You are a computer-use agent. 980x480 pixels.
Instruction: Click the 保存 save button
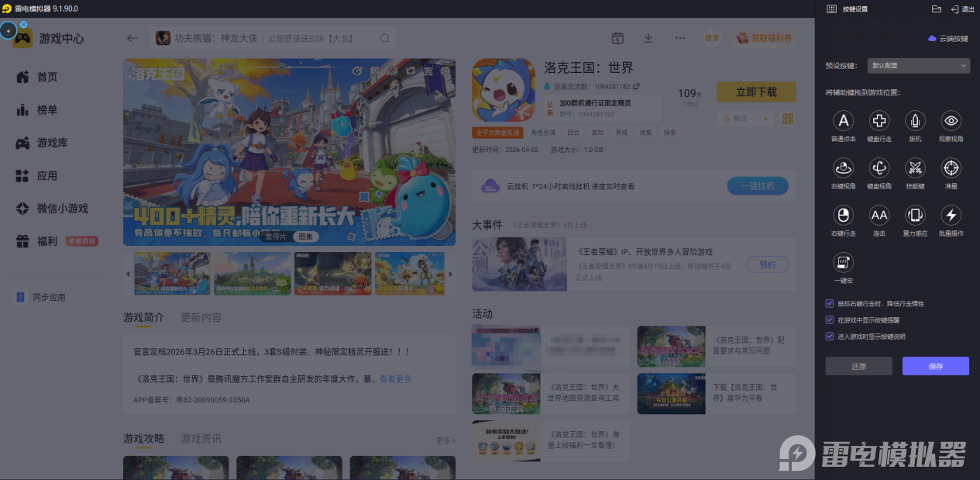pyautogui.click(x=936, y=366)
